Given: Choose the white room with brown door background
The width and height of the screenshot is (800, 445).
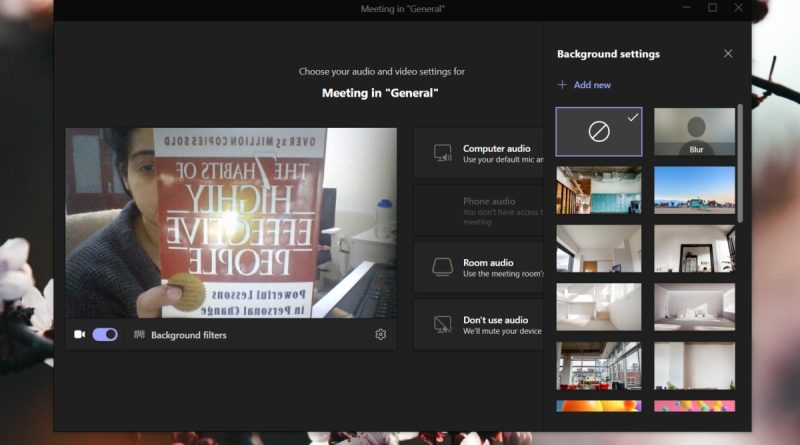Looking at the screenshot, I should (599, 249).
